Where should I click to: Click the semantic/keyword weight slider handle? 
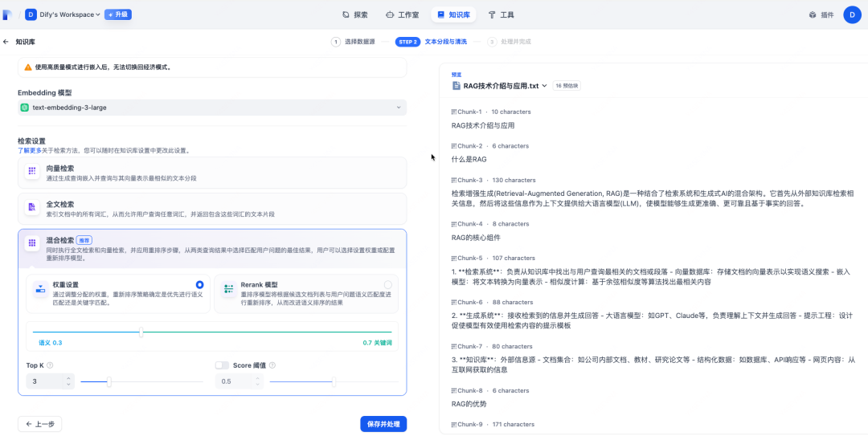point(141,332)
